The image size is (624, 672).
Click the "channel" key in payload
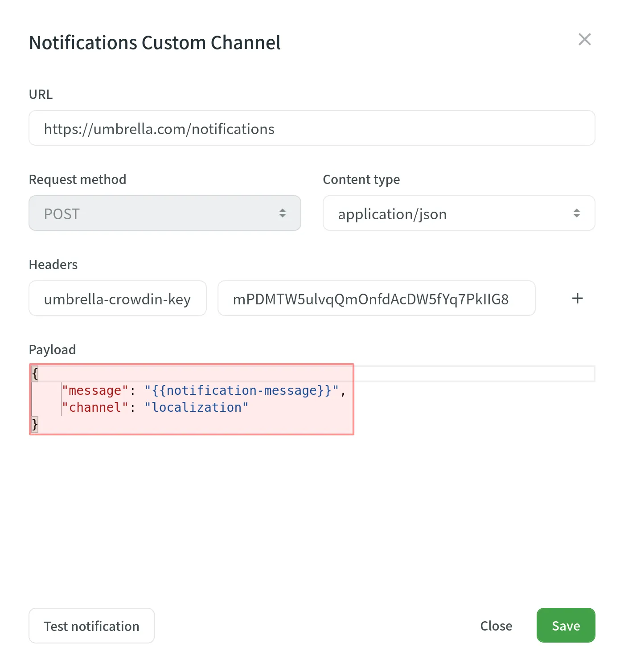click(95, 408)
